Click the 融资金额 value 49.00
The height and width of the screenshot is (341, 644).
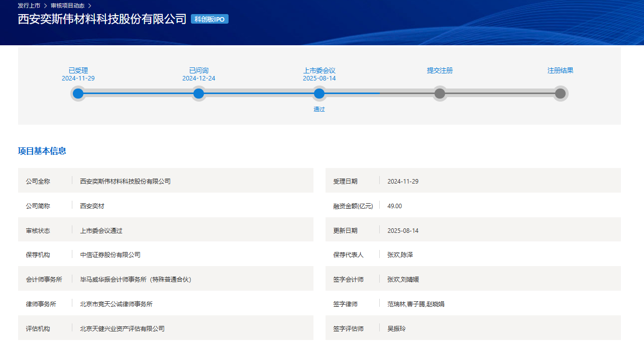click(x=394, y=206)
